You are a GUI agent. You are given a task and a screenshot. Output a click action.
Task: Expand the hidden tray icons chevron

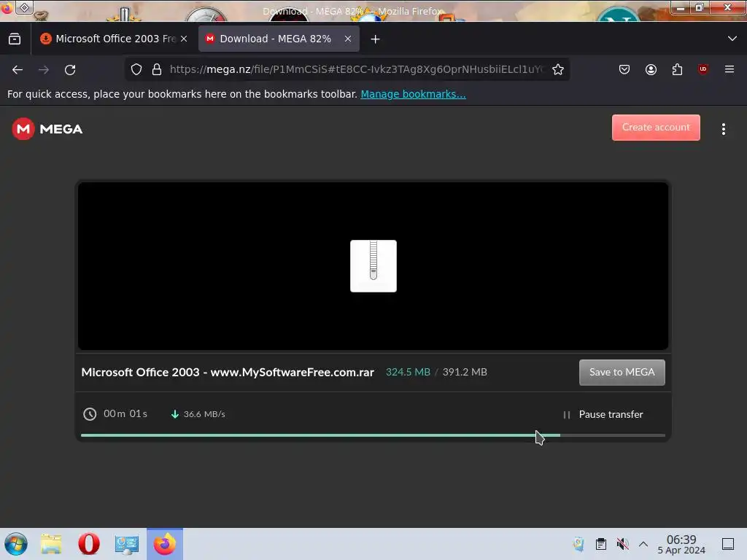point(643,544)
